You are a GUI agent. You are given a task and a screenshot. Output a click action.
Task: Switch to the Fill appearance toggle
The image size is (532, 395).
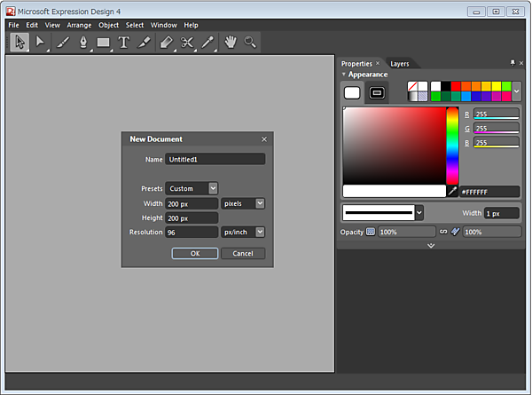352,92
